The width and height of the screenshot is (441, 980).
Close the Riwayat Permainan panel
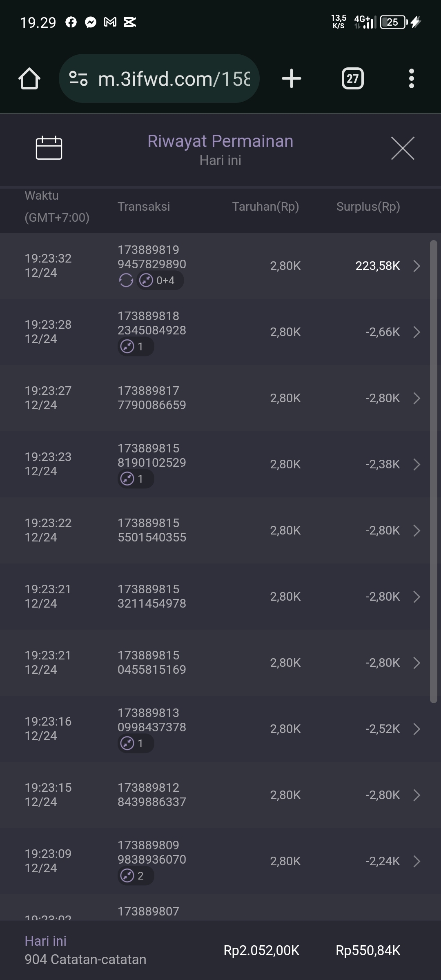403,148
